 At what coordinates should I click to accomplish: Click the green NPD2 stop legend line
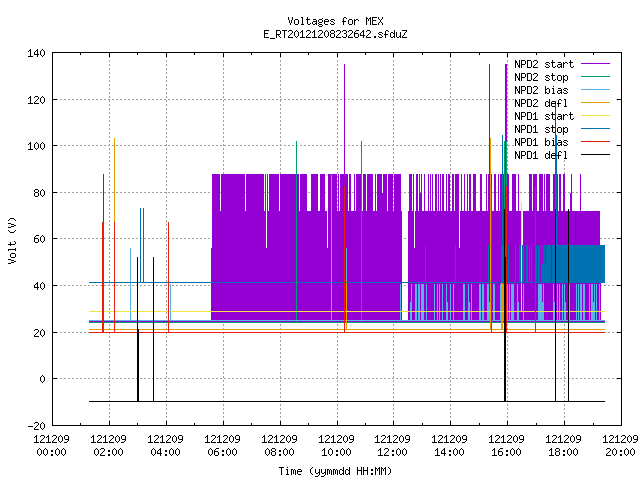click(595, 77)
